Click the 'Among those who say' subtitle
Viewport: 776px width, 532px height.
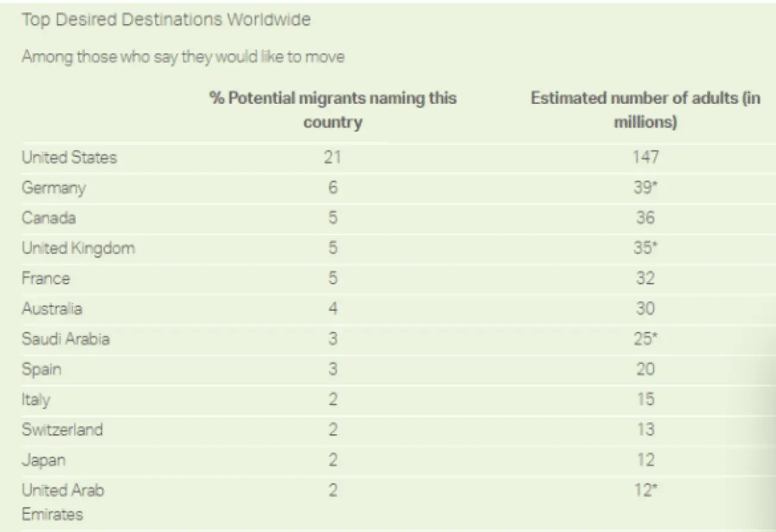pyautogui.click(x=183, y=57)
